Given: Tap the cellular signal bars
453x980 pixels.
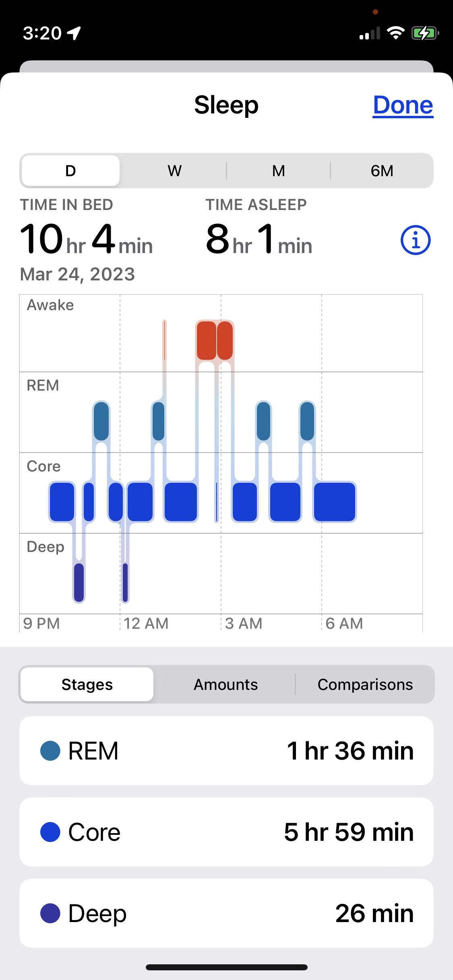Looking at the screenshot, I should point(370,33).
